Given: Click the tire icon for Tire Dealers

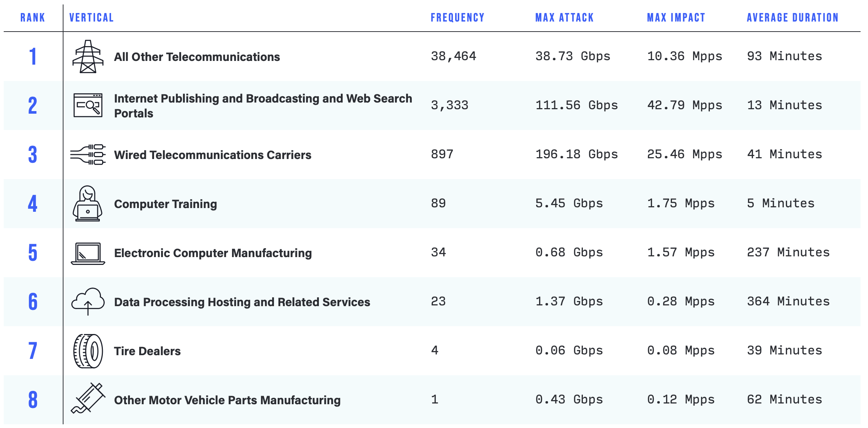Looking at the screenshot, I should click(x=88, y=351).
